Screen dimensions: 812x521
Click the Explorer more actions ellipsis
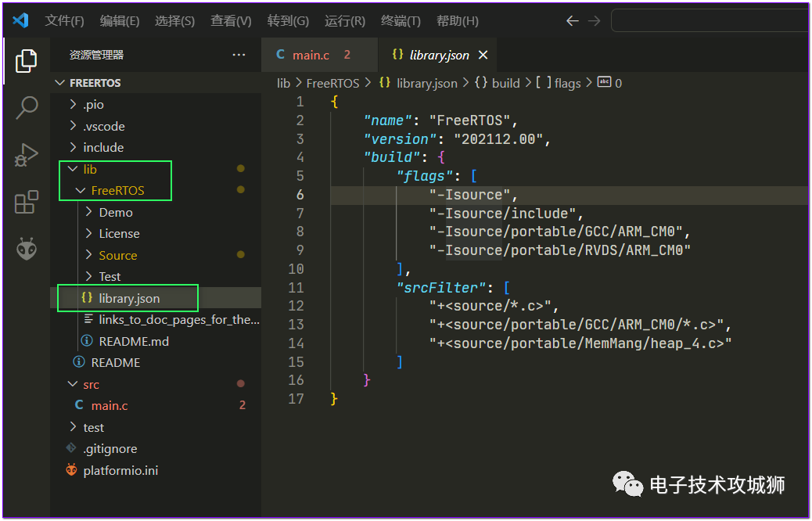pyautogui.click(x=239, y=55)
